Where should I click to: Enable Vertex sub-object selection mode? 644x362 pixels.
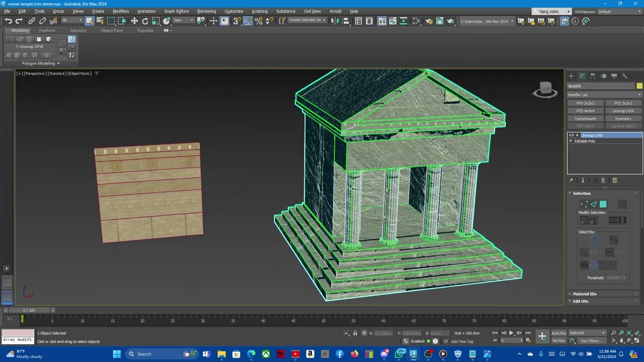(584, 204)
